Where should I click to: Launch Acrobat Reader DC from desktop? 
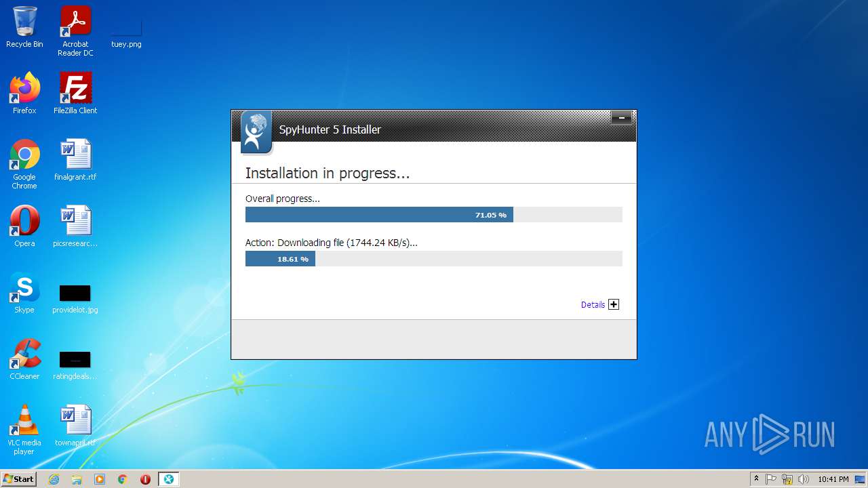(x=75, y=30)
